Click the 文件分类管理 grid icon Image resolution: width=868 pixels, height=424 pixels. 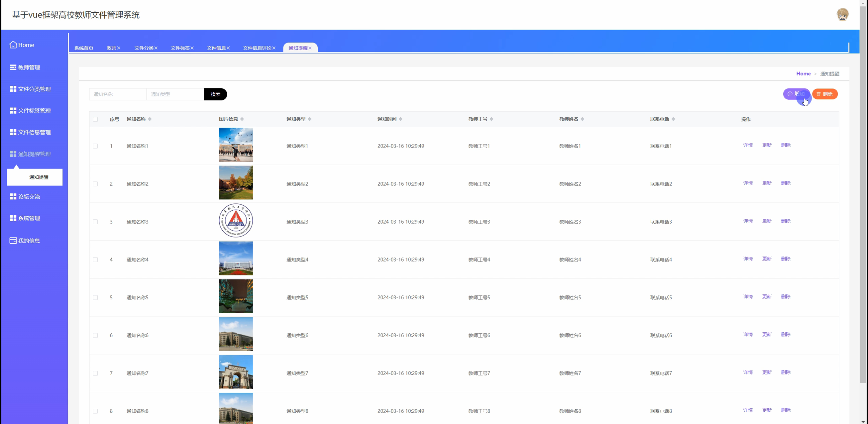(13, 89)
